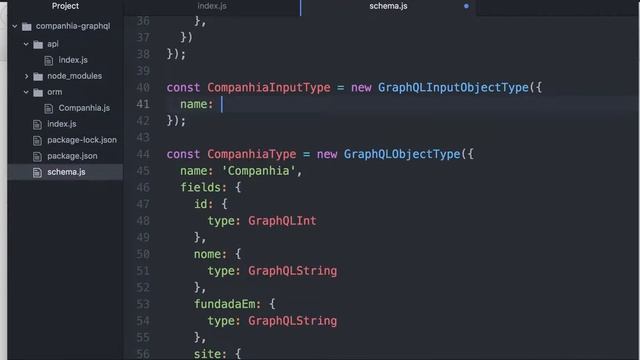640x360 pixels.
Task: Click the CompanhiaInputType identifier
Action: pos(269,87)
